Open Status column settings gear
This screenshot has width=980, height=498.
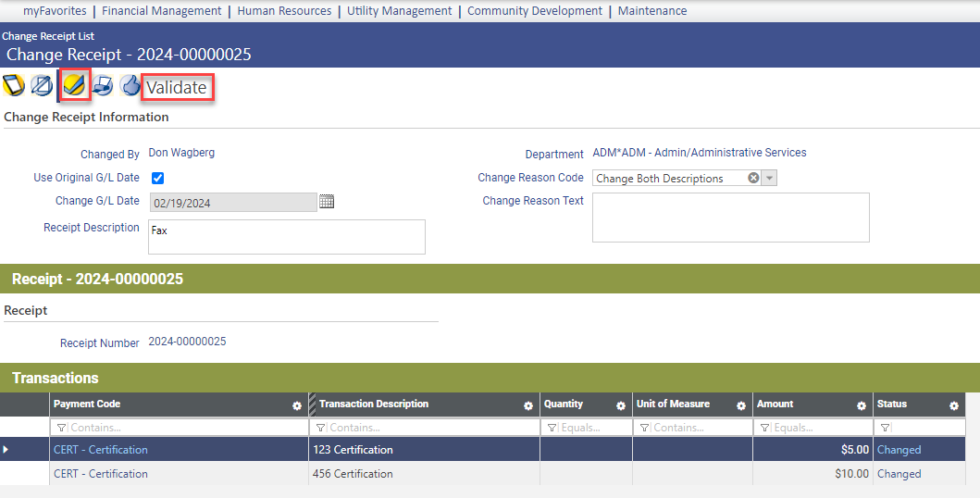coord(954,406)
